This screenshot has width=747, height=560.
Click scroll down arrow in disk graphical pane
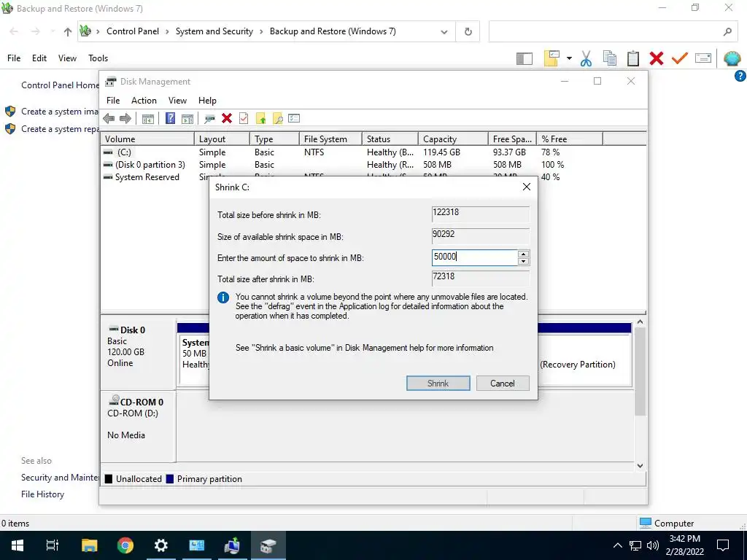pyautogui.click(x=640, y=466)
